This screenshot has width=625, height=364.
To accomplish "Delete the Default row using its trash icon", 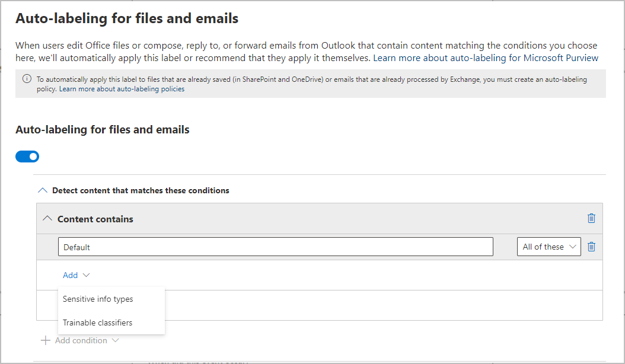I will [591, 246].
